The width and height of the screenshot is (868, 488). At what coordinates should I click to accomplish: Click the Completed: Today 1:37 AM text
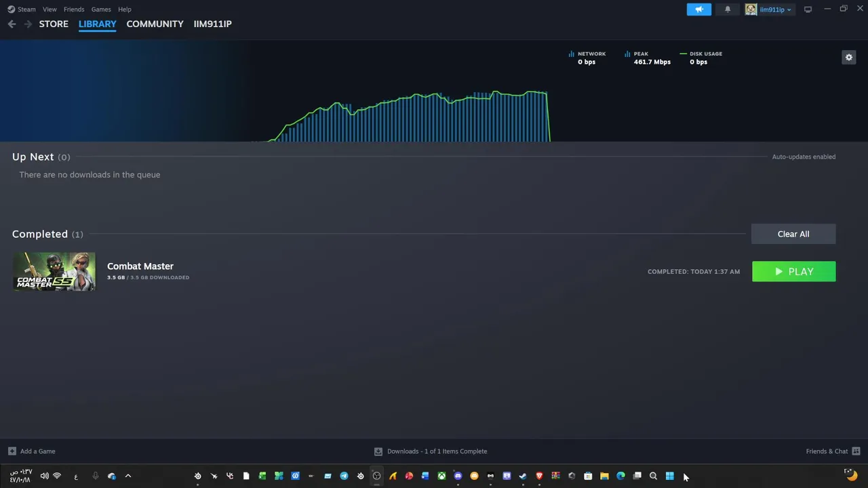[693, 272]
